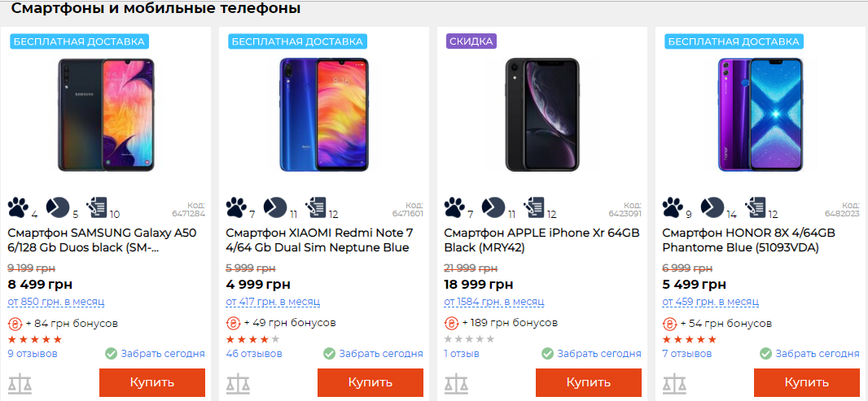
Task: Open Honor 8X 4/64GB Phantome Blue title link
Action: [x=748, y=240]
